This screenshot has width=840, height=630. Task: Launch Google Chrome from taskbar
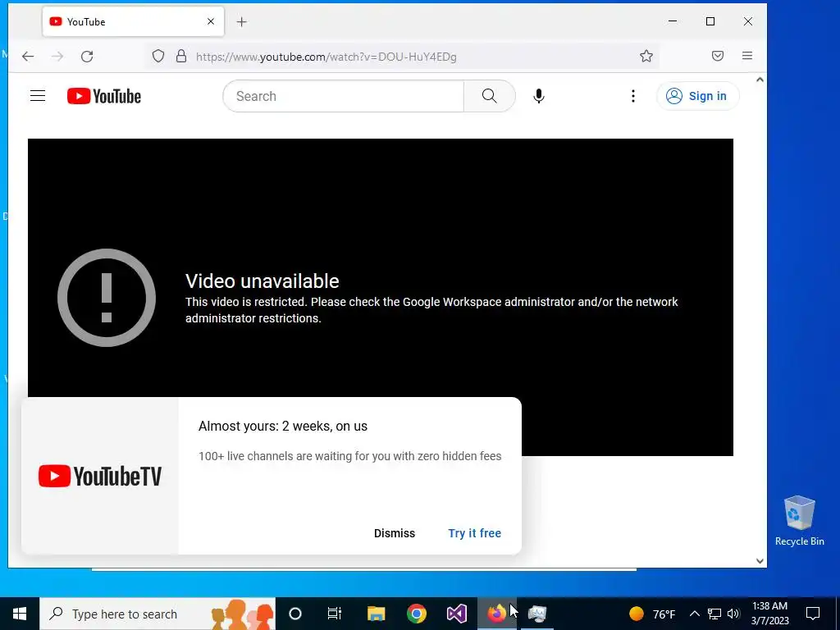416,614
